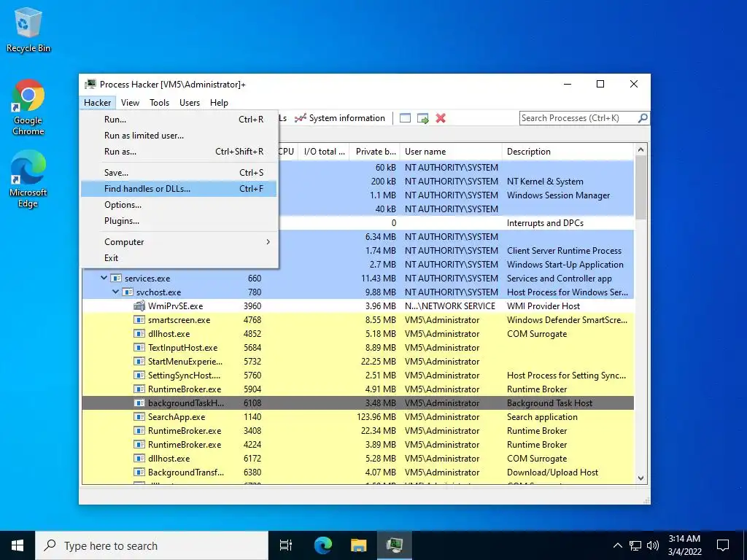Viewport: 747px width, 560px height.
Task: Select Run... menu entry
Action: [x=179, y=120]
